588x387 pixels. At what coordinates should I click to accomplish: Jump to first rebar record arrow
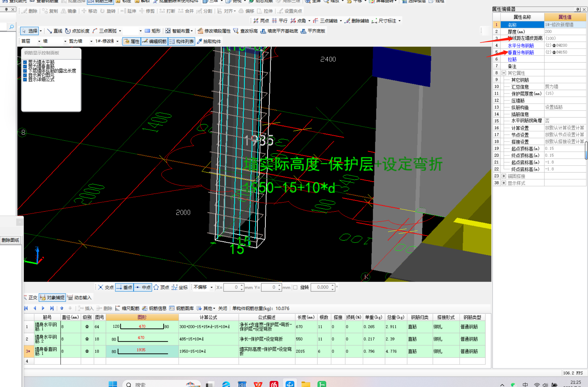26,308
